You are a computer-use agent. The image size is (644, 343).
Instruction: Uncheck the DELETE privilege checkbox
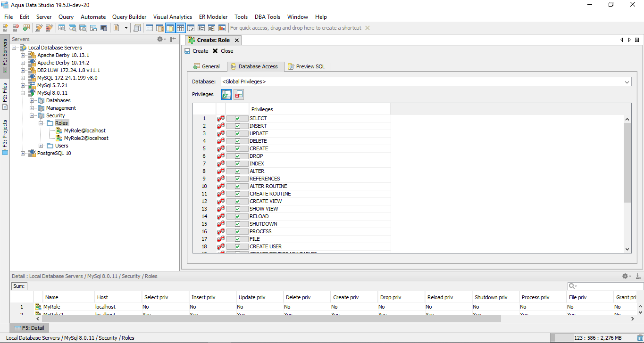point(238,141)
